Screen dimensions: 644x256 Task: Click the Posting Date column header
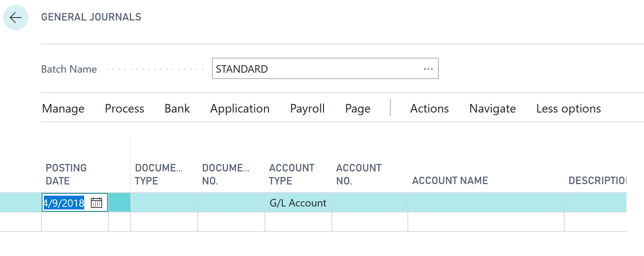(x=66, y=174)
